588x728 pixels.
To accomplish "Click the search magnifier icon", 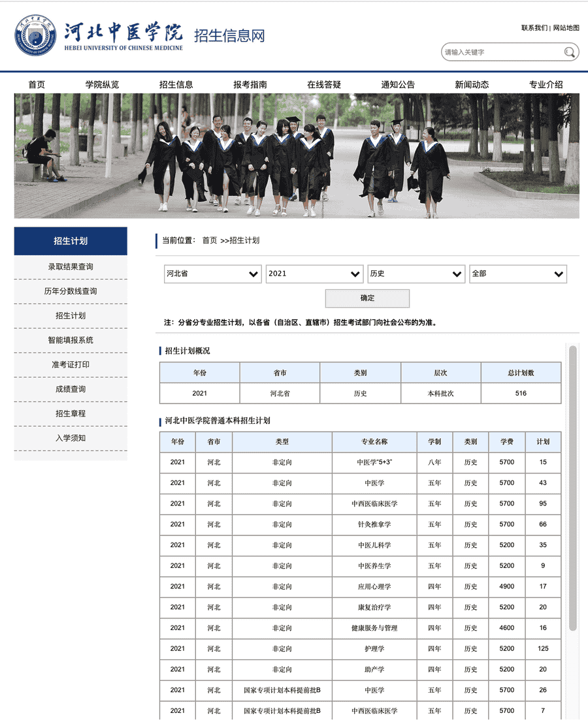I will pos(570,52).
